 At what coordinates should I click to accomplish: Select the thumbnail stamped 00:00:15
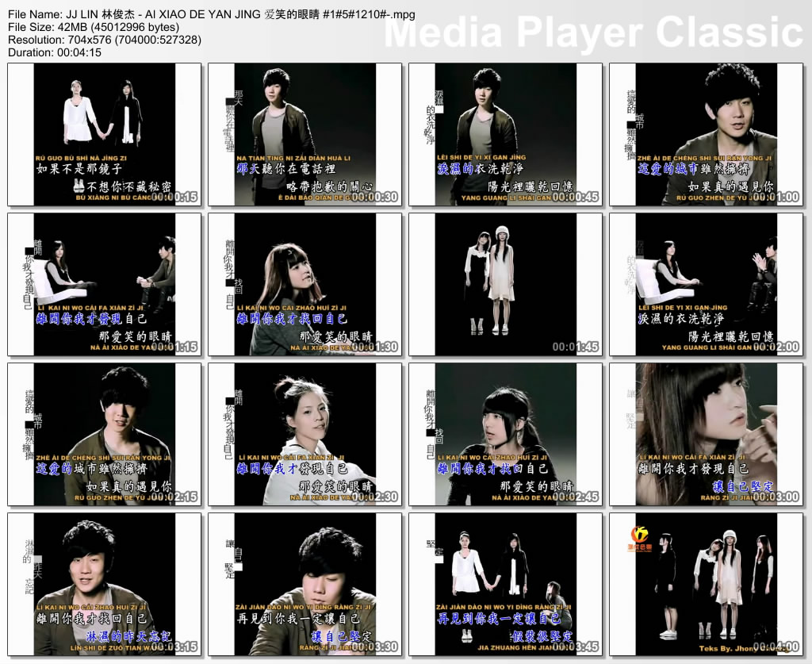(x=104, y=135)
